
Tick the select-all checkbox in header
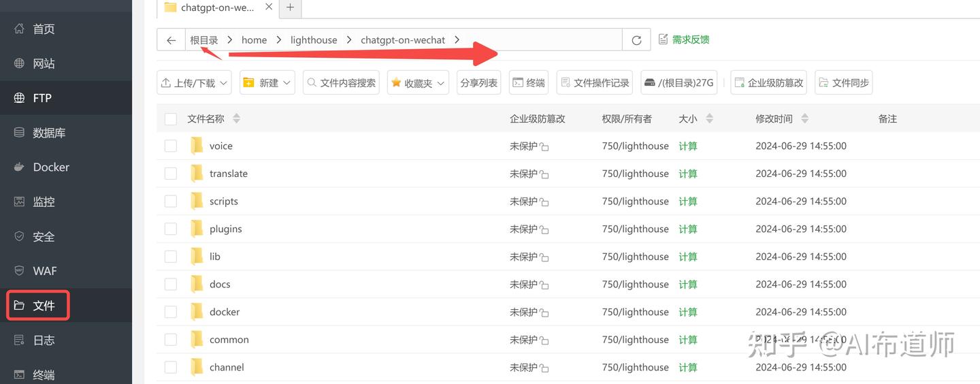[171, 119]
